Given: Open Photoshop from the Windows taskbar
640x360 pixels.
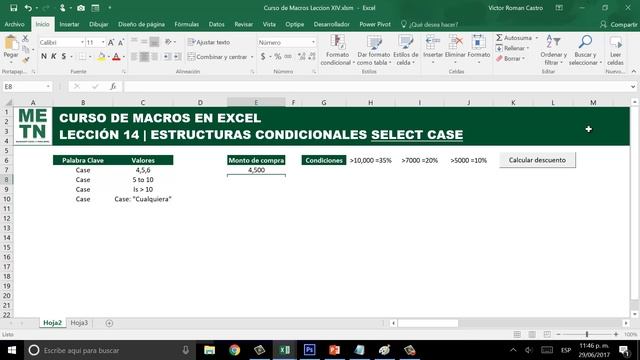Looking at the screenshot, I should [309, 350].
